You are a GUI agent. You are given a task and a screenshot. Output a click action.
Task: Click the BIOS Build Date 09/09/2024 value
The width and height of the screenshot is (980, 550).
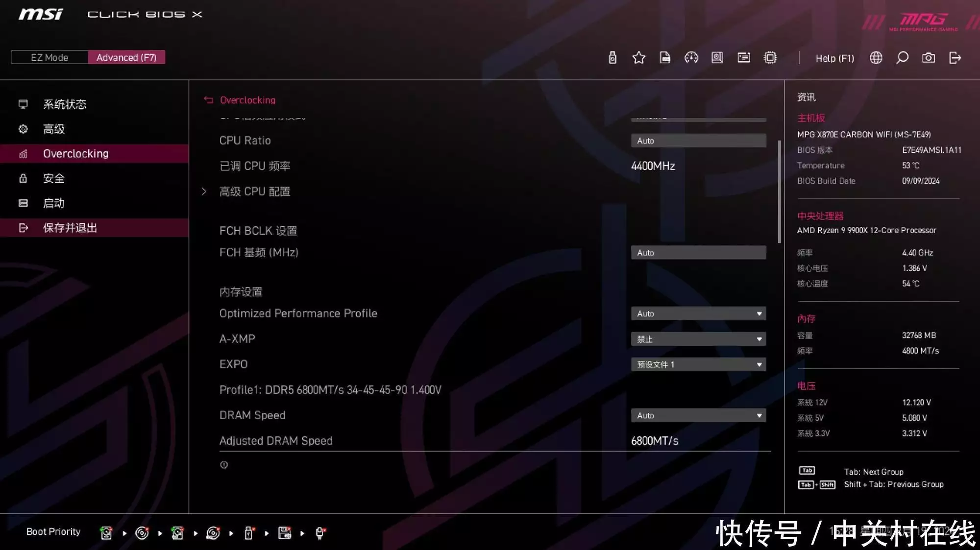(x=921, y=181)
